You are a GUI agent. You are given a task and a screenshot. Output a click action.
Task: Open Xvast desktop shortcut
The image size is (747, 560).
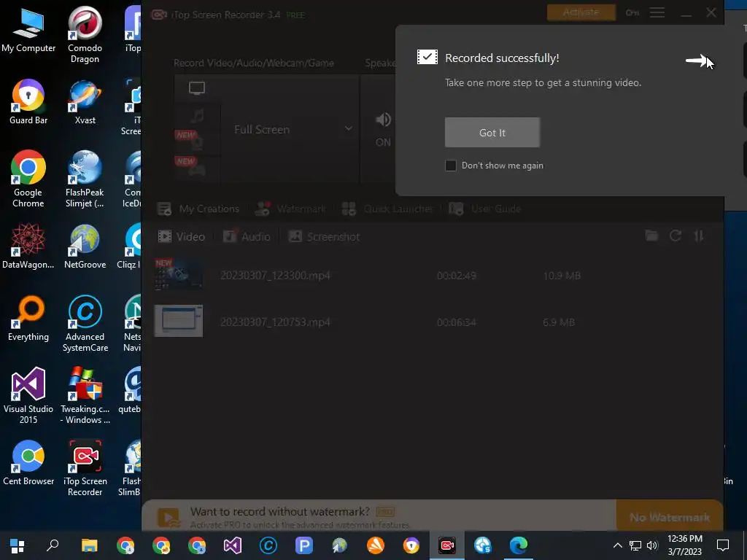(x=85, y=102)
